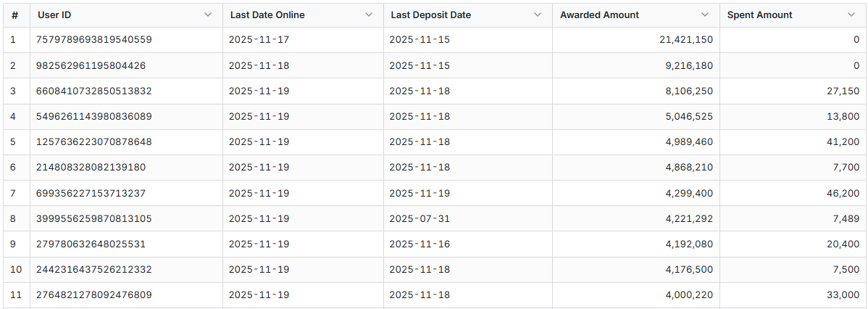
Task: Select row number 3 cell
Action: pos(13,91)
